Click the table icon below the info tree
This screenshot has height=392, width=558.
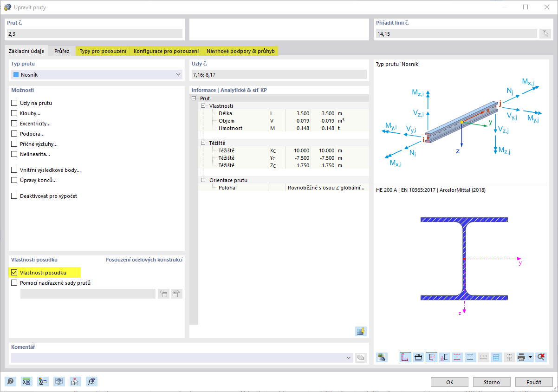click(x=361, y=331)
